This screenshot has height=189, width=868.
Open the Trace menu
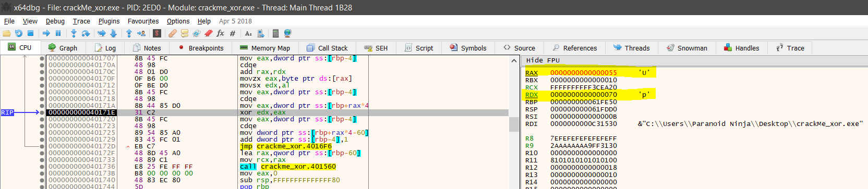pos(81,21)
